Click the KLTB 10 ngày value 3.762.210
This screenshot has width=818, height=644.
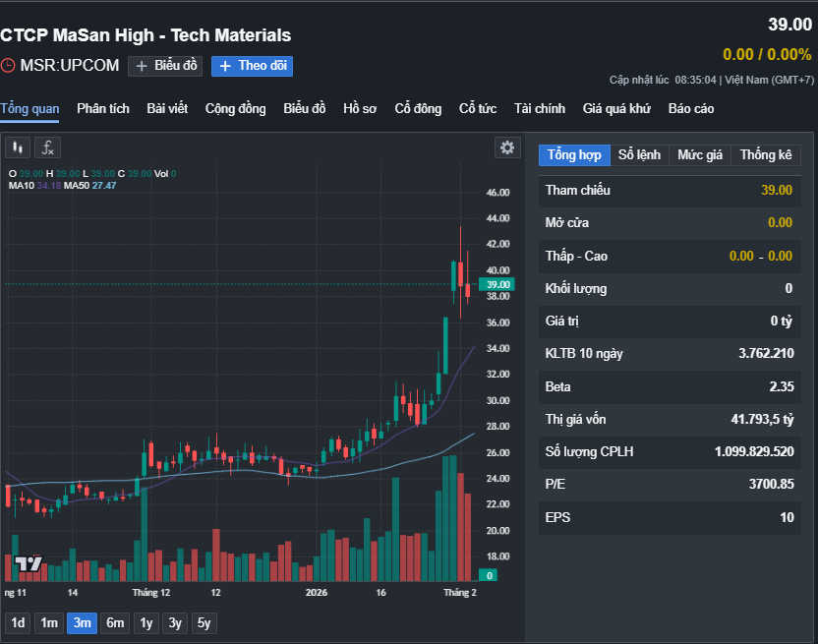click(x=766, y=353)
